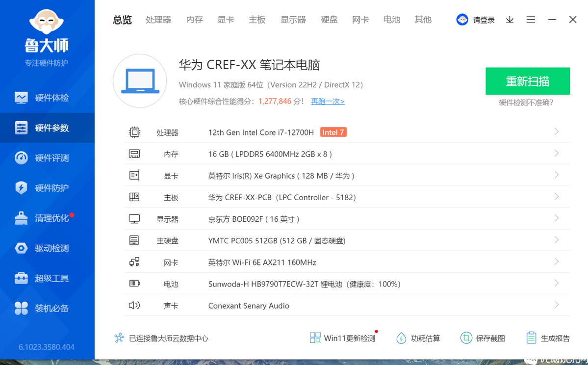Click the green 重新扫描 button
The image size is (588, 365).
528,81
